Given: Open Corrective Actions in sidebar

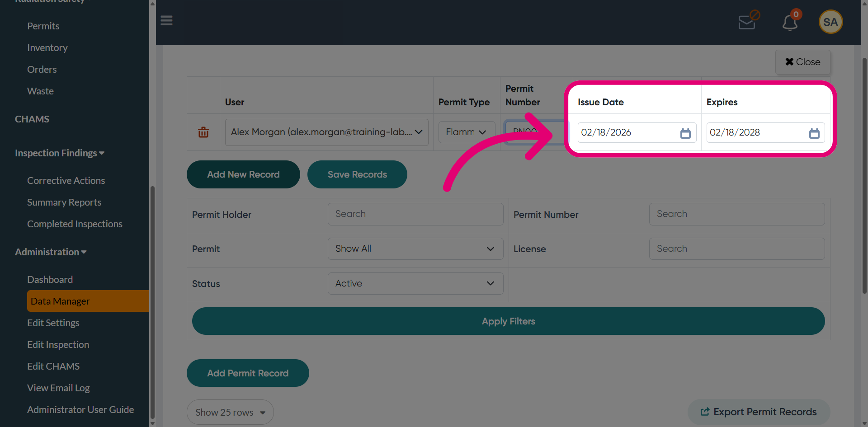Looking at the screenshot, I should [66, 181].
